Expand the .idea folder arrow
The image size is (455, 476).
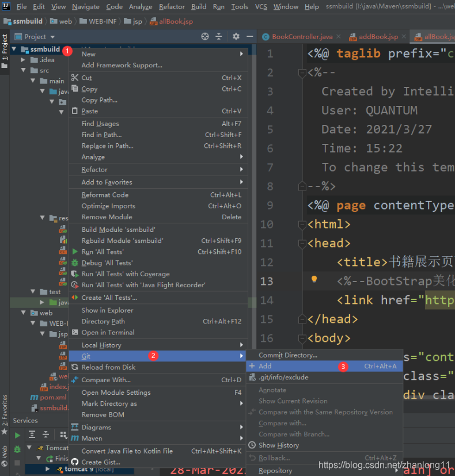coord(23,60)
